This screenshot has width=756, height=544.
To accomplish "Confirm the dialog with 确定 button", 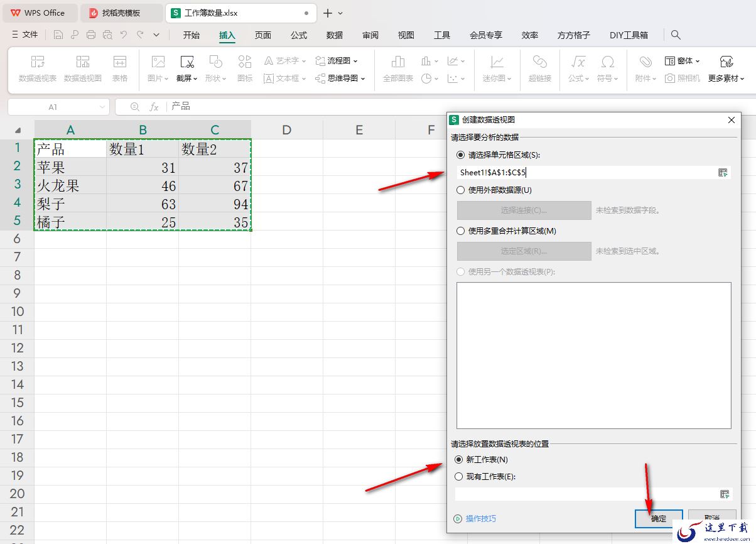I will [659, 519].
